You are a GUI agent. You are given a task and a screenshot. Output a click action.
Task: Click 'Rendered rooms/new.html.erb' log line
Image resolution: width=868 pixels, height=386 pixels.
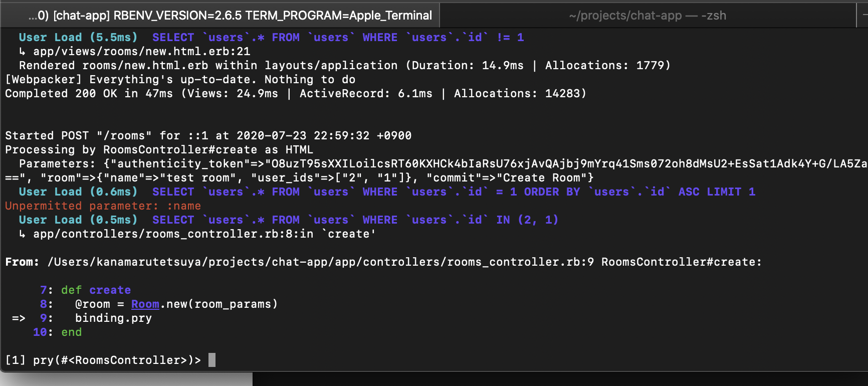point(345,66)
